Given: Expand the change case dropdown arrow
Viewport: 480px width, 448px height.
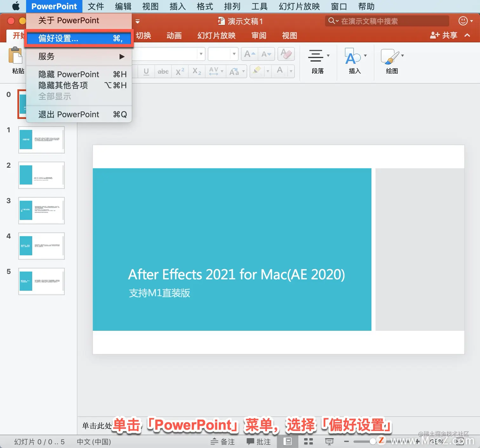Looking at the screenshot, I should pos(243,71).
